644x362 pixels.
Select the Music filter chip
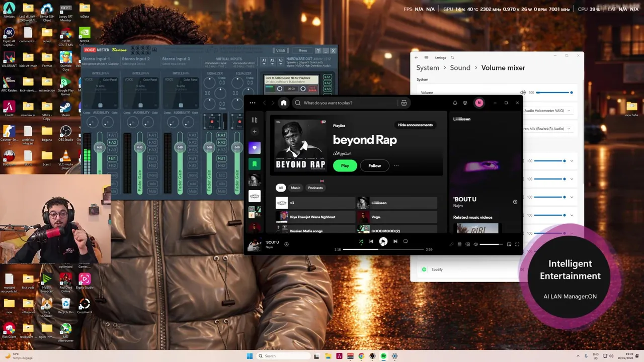click(295, 188)
